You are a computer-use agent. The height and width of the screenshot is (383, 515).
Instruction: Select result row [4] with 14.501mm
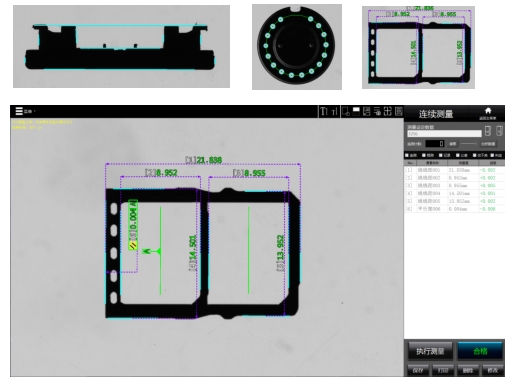[x=454, y=193]
